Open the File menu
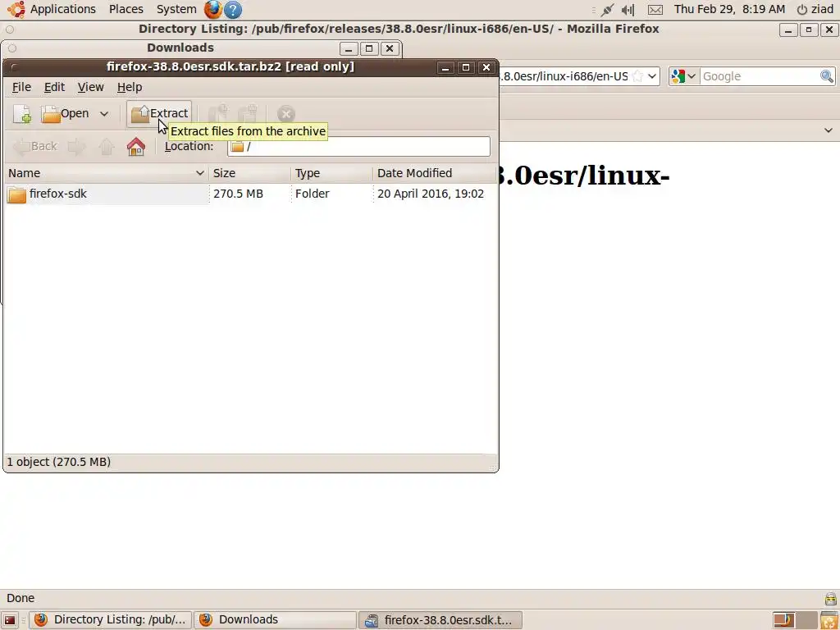Image resolution: width=840 pixels, height=630 pixels. coord(21,87)
